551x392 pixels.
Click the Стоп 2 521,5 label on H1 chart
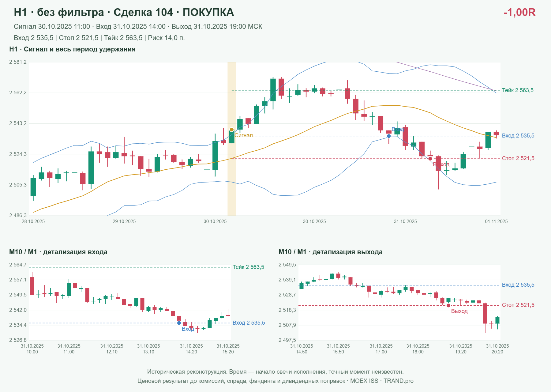518,158
